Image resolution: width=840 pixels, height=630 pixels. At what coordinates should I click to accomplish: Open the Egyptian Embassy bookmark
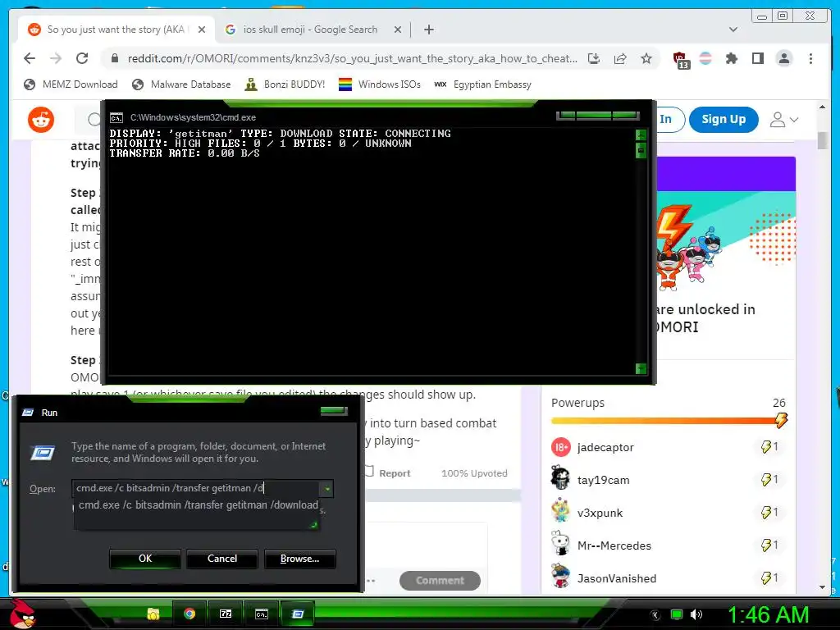pyautogui.click(x=482, y=84)
